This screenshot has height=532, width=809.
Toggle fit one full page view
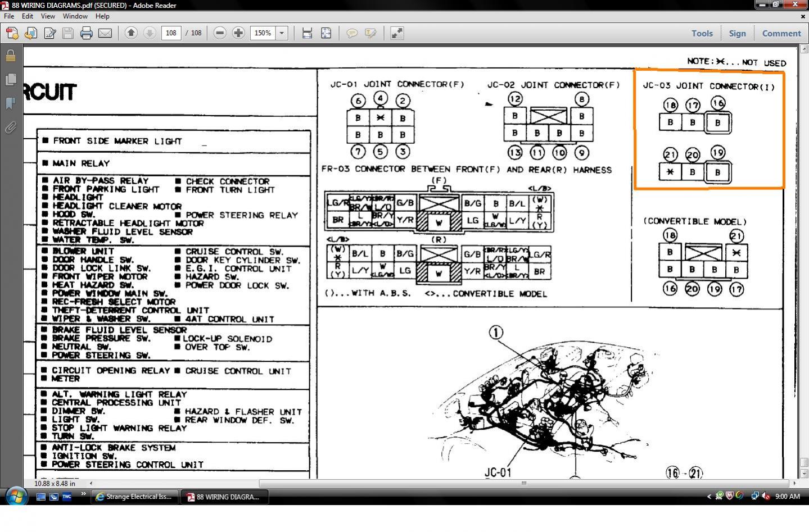pos(326,33)
